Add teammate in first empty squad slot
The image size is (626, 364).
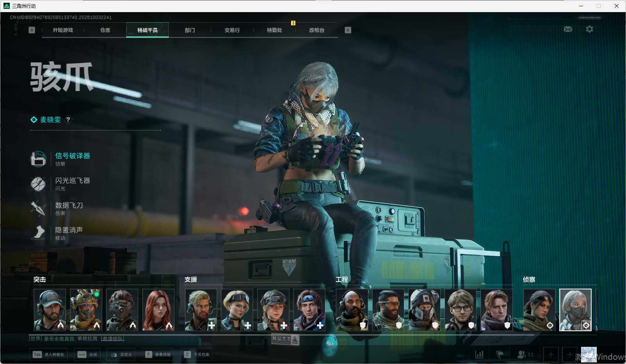[551, 355]
